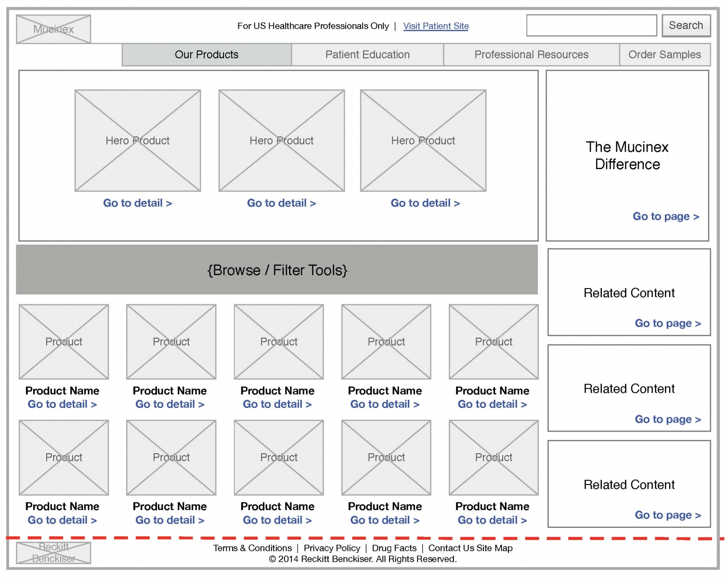This screenshot has width=728, height=578.
Task: Open the Order Samples tab
Action: click(x=664, y=55)
